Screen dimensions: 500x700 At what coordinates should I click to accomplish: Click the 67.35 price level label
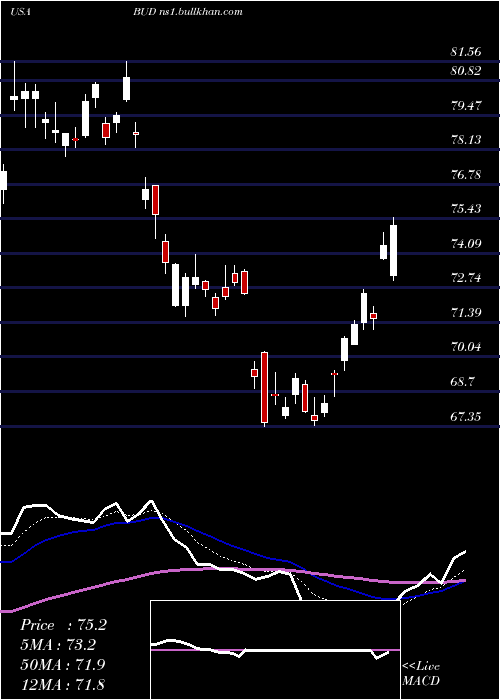coord(466,417)
